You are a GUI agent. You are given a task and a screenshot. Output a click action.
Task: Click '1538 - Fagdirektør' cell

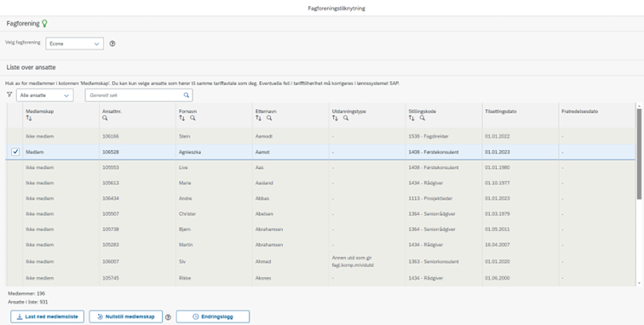pos(428,136)
